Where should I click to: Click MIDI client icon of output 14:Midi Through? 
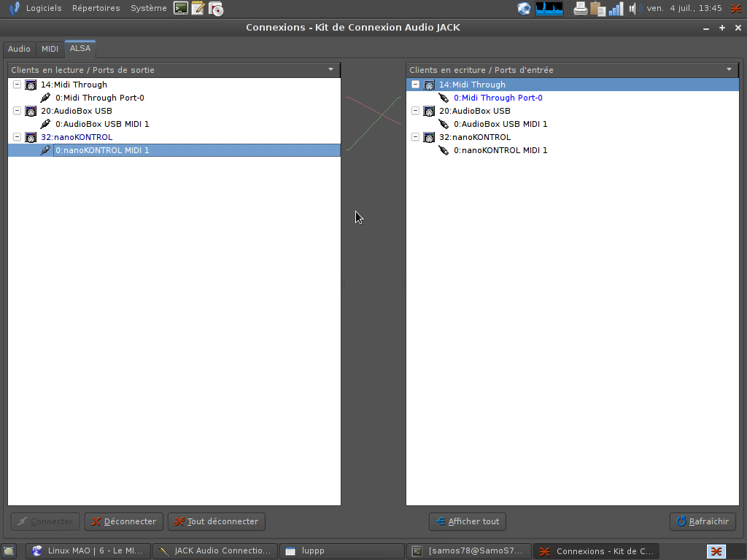click(x=31, y=85)
